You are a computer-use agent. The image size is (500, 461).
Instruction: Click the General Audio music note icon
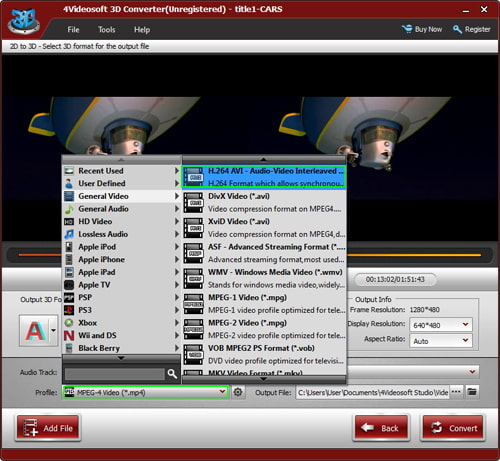(x=69, y=209)
